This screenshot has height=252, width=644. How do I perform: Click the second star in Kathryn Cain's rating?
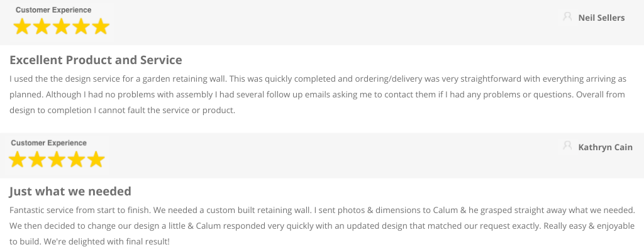[37, 160]
